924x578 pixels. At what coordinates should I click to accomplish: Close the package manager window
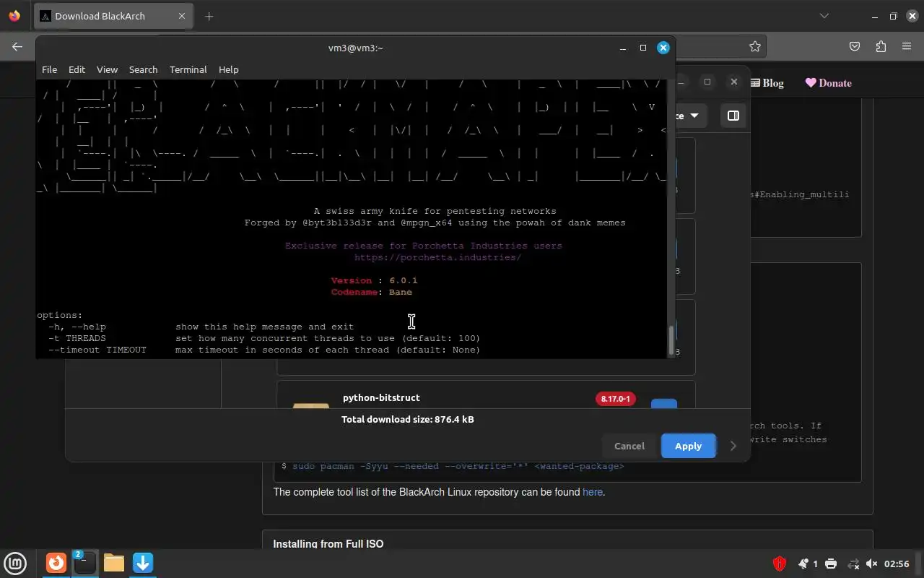click(733, 82)
